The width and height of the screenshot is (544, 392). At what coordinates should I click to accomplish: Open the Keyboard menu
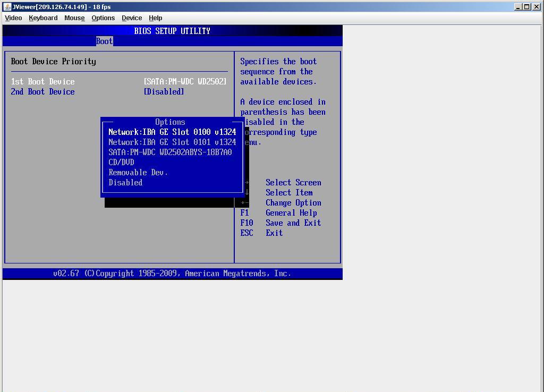point(43,18)
